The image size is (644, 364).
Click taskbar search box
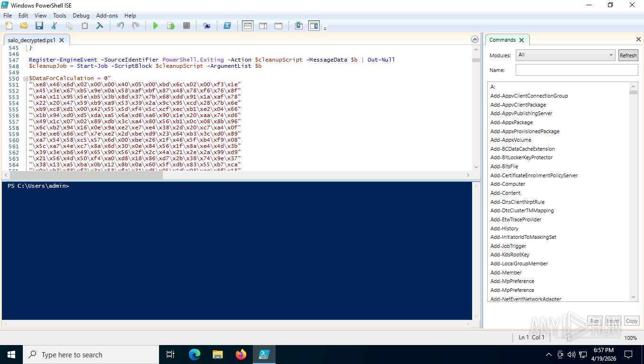point(91,355)
